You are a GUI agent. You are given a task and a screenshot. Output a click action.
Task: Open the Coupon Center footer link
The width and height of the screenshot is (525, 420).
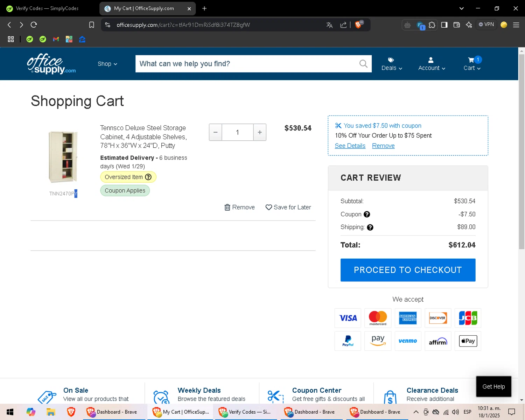(317, 390)
